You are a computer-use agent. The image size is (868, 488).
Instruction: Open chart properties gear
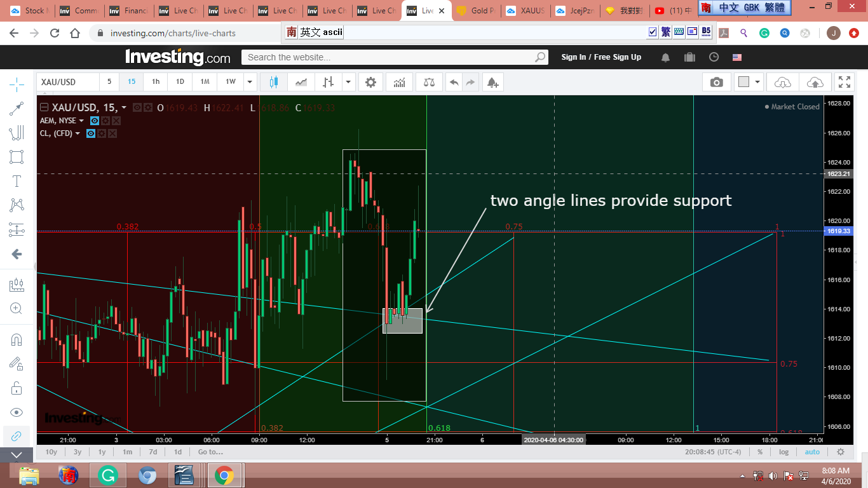coord(370,82)
